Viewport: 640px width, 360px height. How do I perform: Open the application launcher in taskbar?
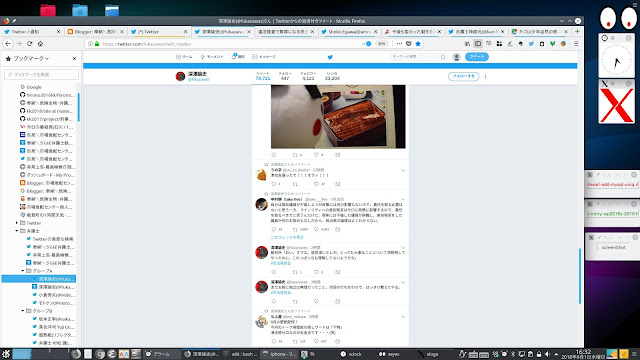pos(6,354)
